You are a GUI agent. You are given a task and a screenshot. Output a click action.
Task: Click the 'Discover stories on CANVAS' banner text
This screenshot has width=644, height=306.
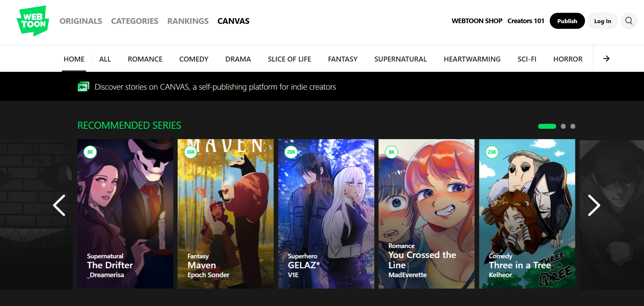pos(215,87)
